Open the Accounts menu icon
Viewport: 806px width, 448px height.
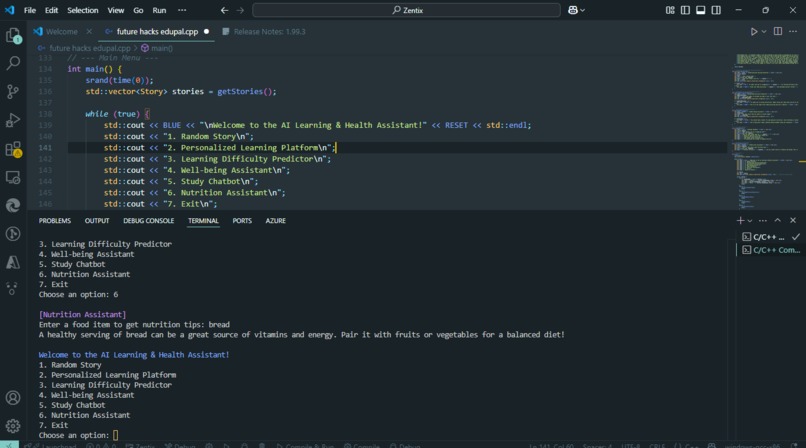13,398
